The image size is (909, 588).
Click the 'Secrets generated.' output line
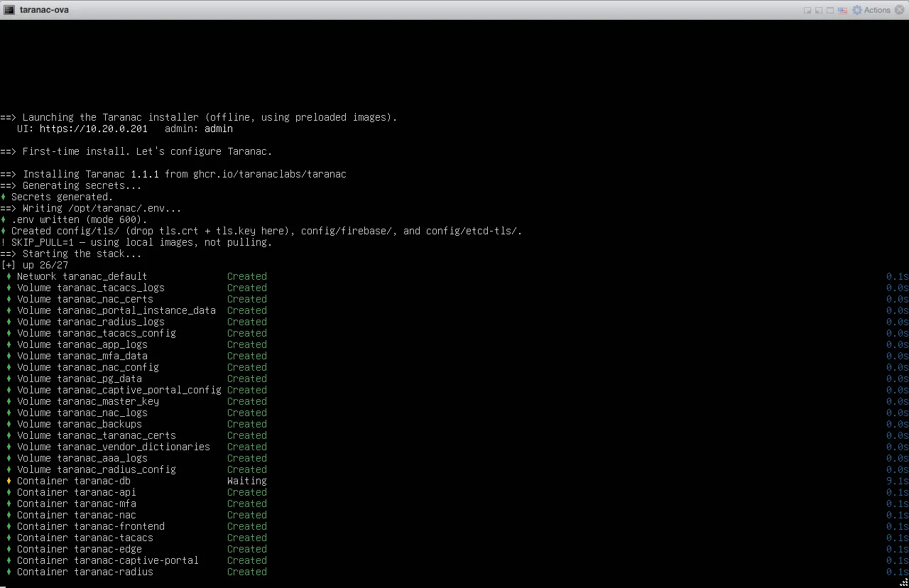pos(57,197)
